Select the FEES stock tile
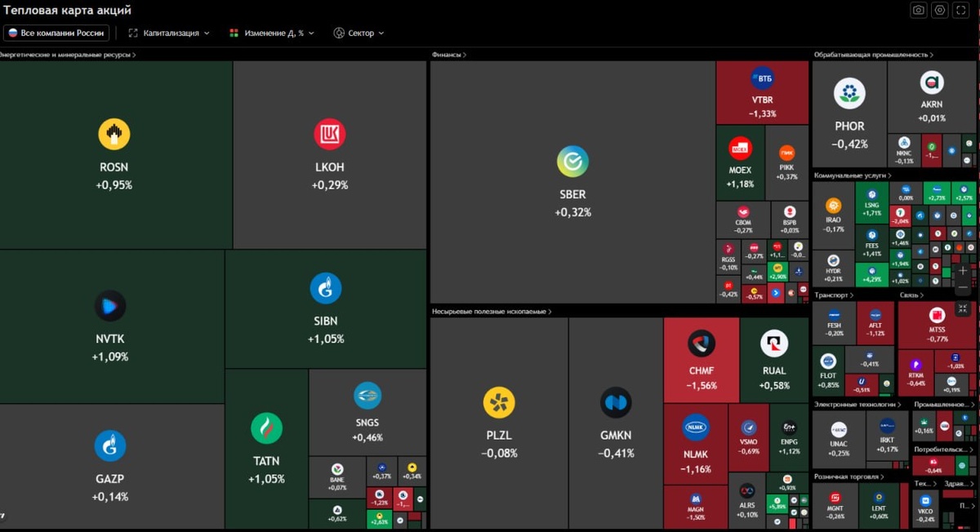The image size is (980, 532). pyautogui.click(x=872, y=243)
